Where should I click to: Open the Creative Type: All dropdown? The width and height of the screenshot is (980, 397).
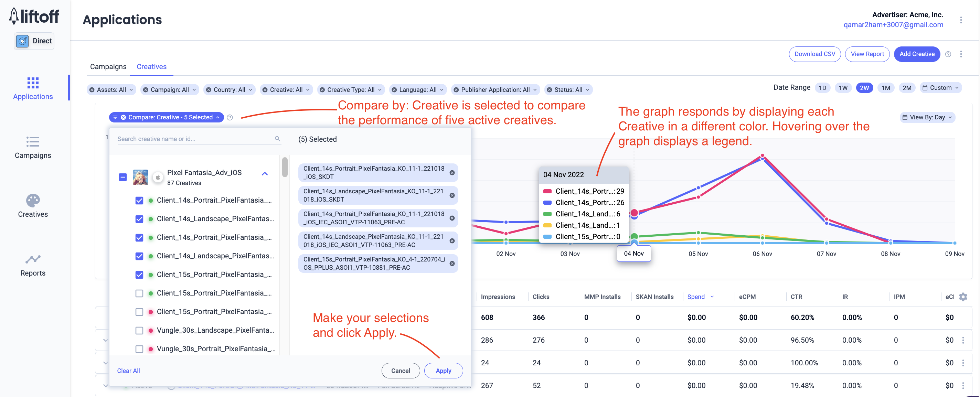click(351, 90)
